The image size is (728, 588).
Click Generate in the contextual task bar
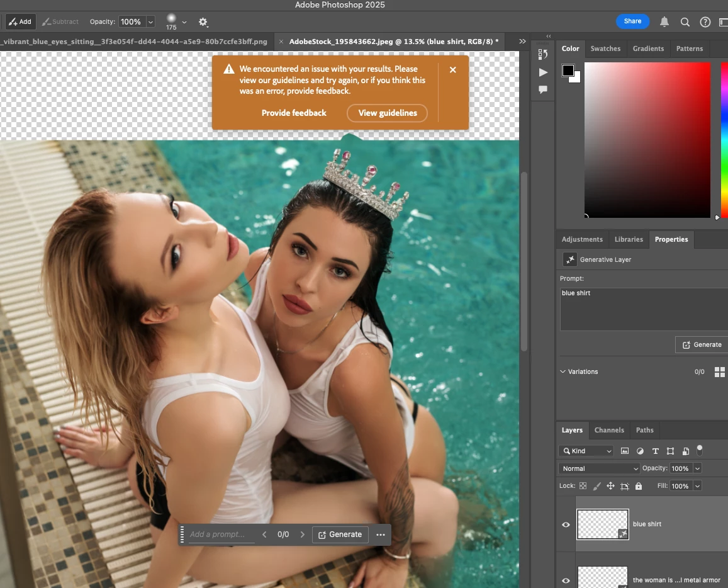pyautogui.click(x=340, y=534)
